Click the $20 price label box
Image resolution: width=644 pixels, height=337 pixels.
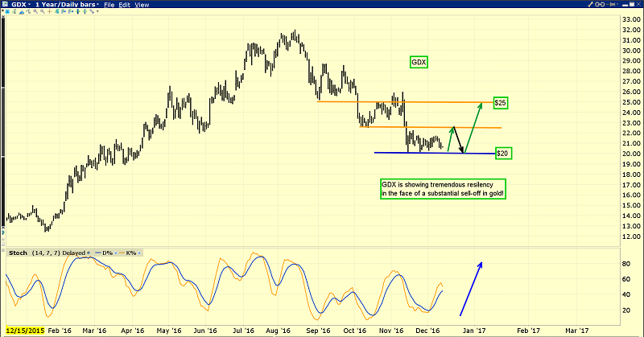pyautogui.click(x=502, y=154)
